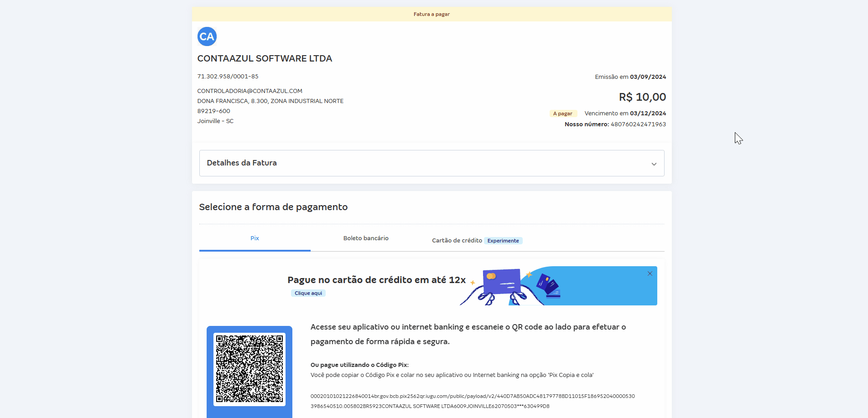The height and width of the screenshot is (418, 868).
Task: Close the credit card promo banner
Action: pyautogui.click(x=650, y=274)
